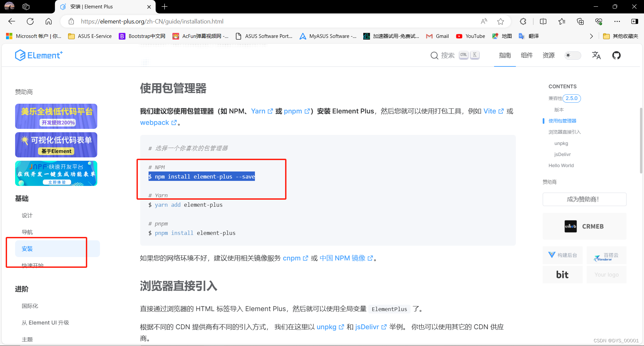644x346 pixels.
Task: Open MyASUS Software bookmark
Action: click(328, 36)
